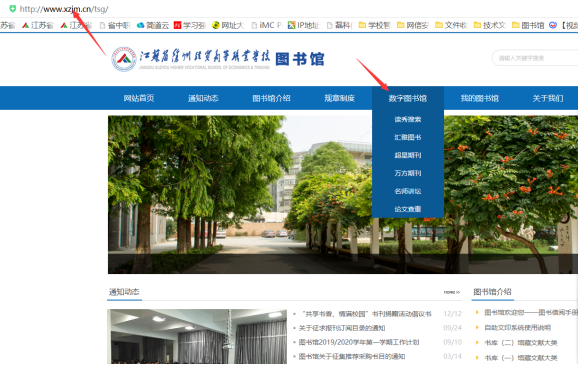Open the 规章制度 navigation item
The height and width of the screenshot is (365, 579).
339,98
